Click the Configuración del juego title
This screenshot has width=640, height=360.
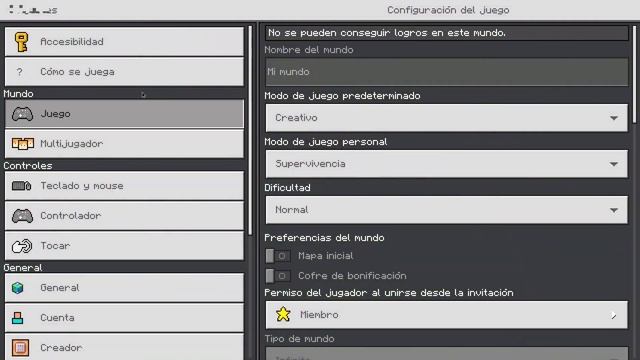[448, 10]
